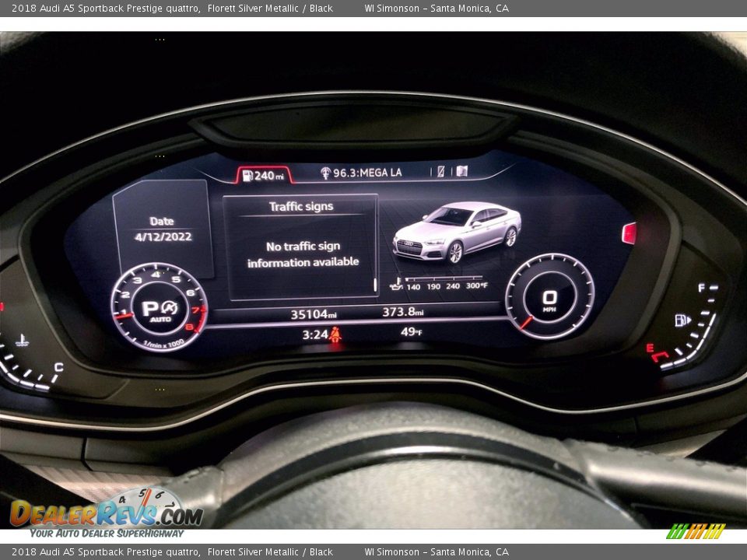Click the odometer reading 35104 mi
Screen dimensions: 747x560
pyautogui.click(x=314, y=314)
